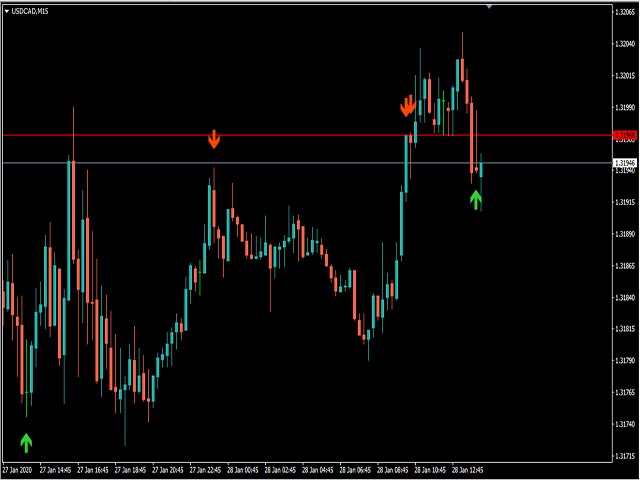Click time axis label 28 Jan 10:45
The image size is (640, 480).
pyautogui.click(x=431, y=470)
